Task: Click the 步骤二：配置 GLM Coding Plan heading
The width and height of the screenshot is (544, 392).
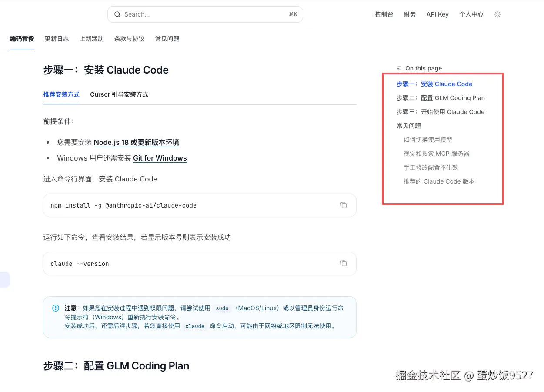Action: click(116, 366)
